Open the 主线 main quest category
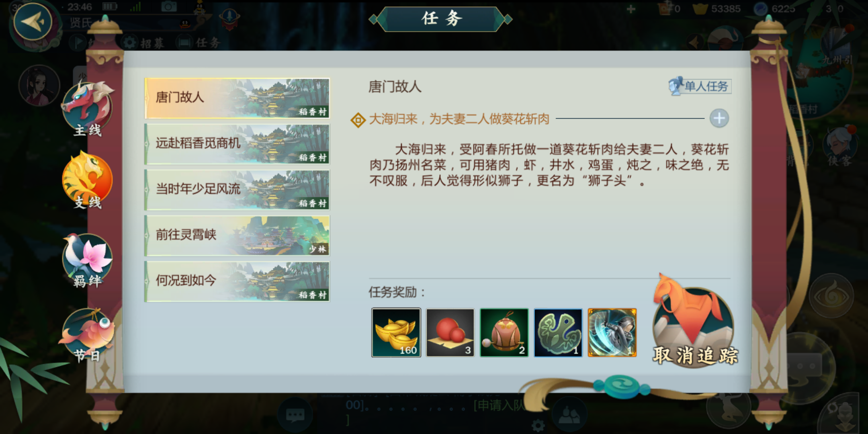 (87, 109)
